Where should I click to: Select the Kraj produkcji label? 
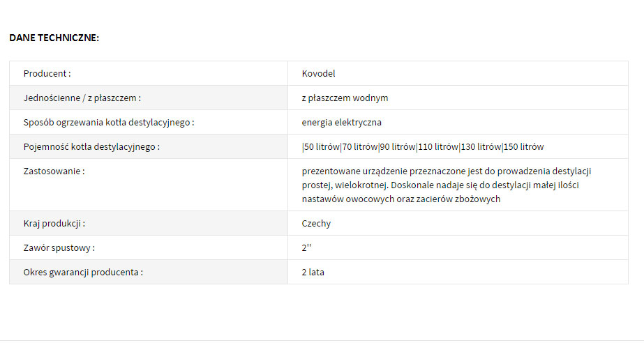54,224
